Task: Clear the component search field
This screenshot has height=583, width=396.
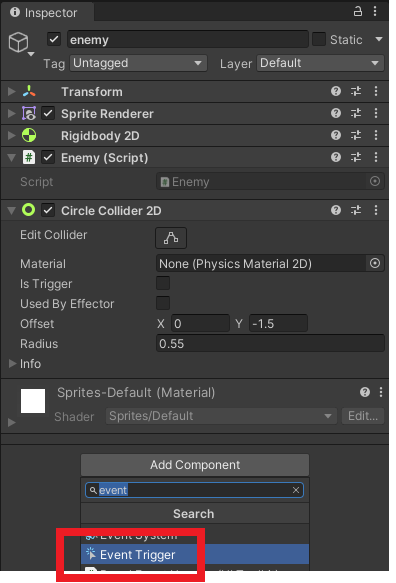Action: (x=296, y=490)
